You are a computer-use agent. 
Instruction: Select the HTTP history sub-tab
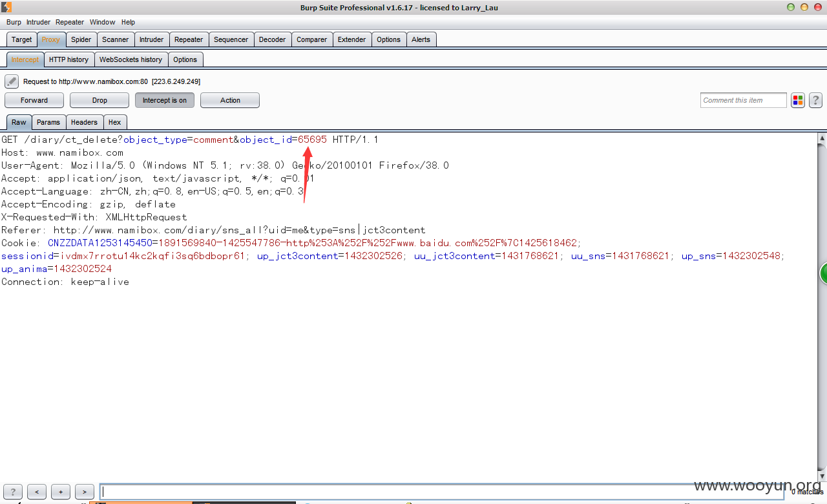pyautogui.click(x=69, y=59)
